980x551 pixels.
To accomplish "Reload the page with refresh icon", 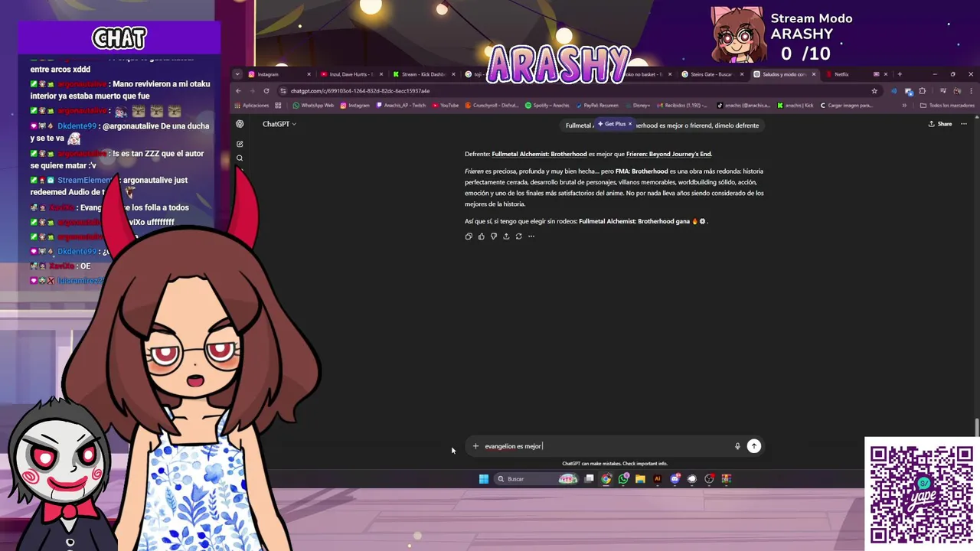I will [266, 90].
